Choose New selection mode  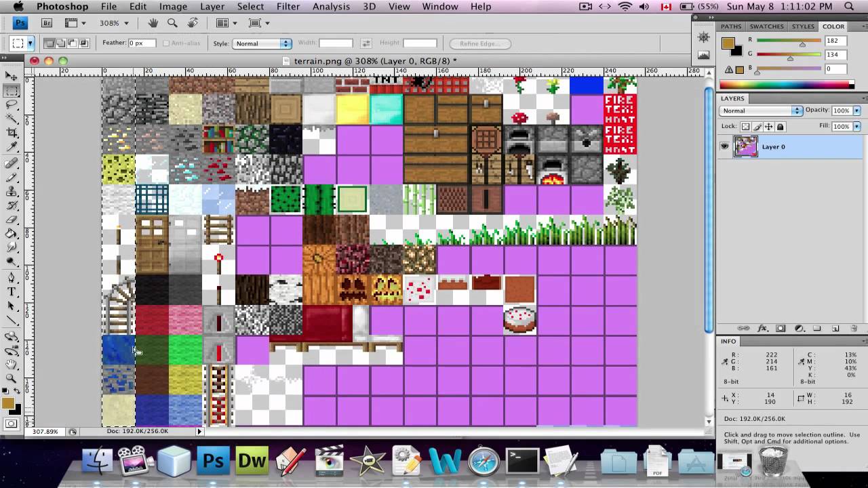(x=50, y=43)
